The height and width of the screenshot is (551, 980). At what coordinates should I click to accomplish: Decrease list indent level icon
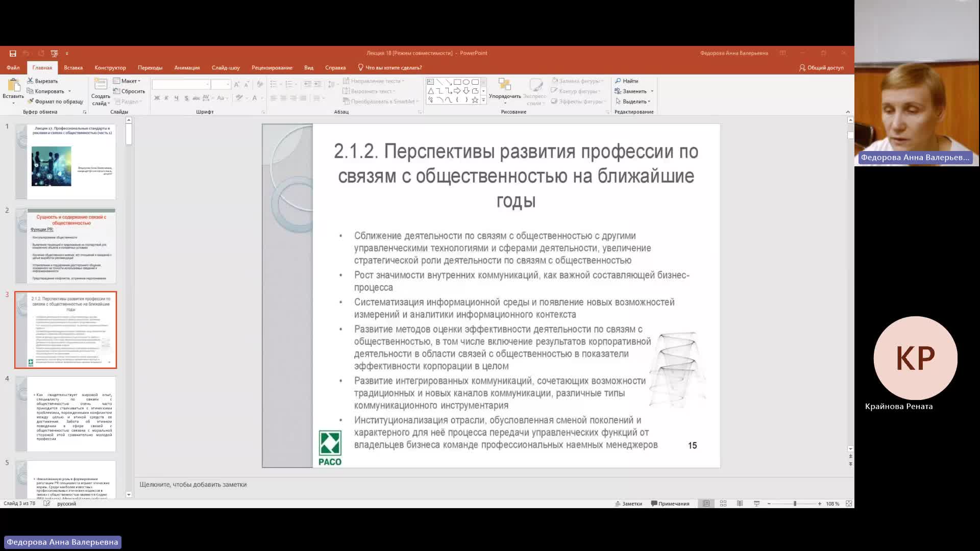(x=307, y=84)
